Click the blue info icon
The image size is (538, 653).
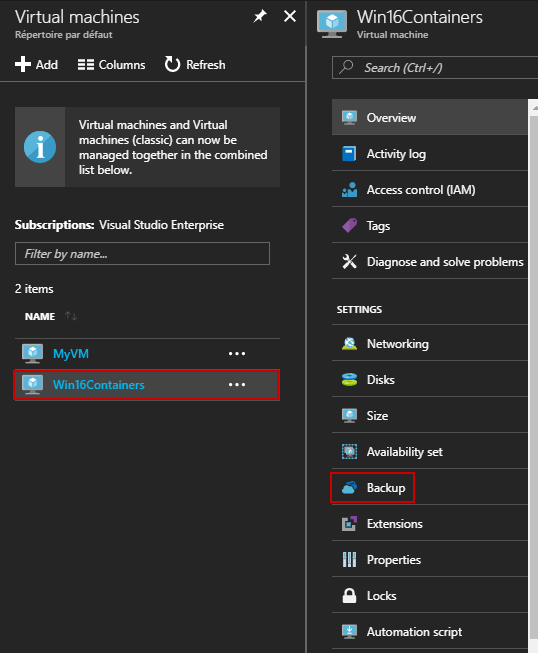pyautogui.click(x=40, y=147)
